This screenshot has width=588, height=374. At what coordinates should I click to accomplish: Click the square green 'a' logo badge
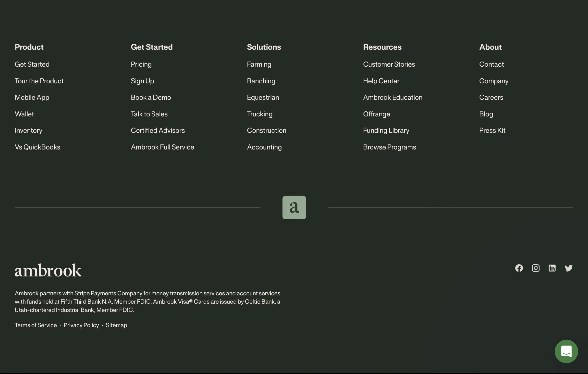pos(294,207)
